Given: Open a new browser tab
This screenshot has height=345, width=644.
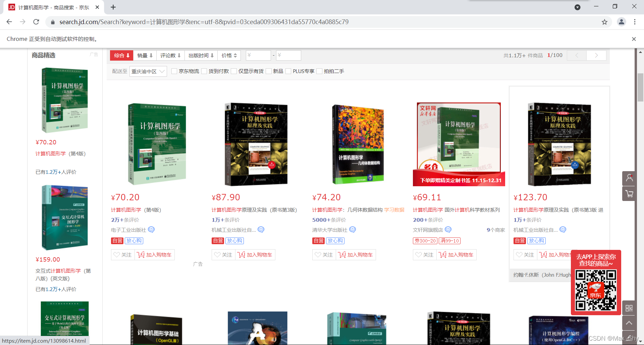Looking at the screenshot, I should tap(113, 7).
